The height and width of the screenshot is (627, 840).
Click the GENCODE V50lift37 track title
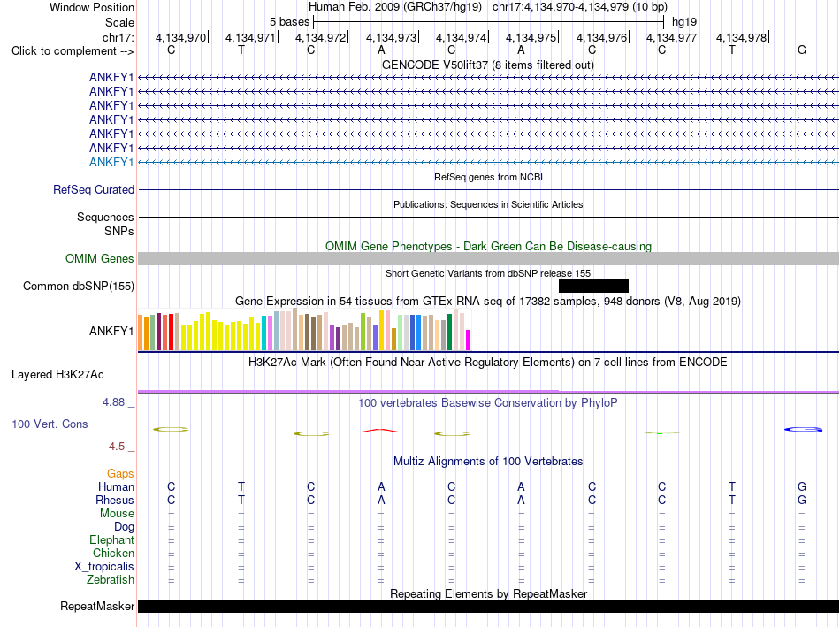[487, 65]
